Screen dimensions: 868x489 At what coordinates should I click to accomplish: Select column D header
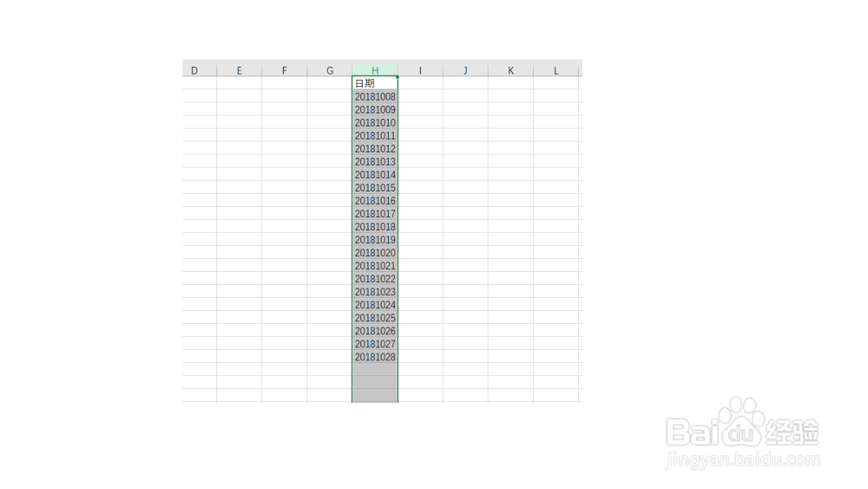tap(200, 69)
